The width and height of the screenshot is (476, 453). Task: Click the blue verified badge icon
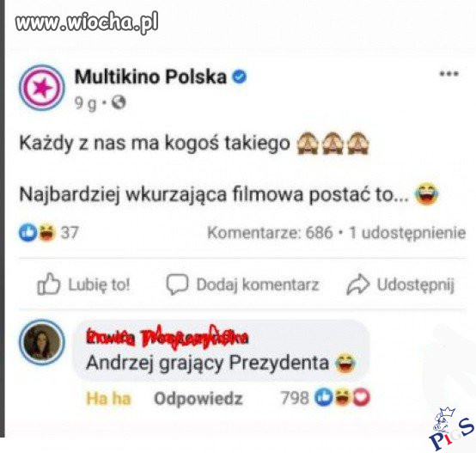(240, 77)
